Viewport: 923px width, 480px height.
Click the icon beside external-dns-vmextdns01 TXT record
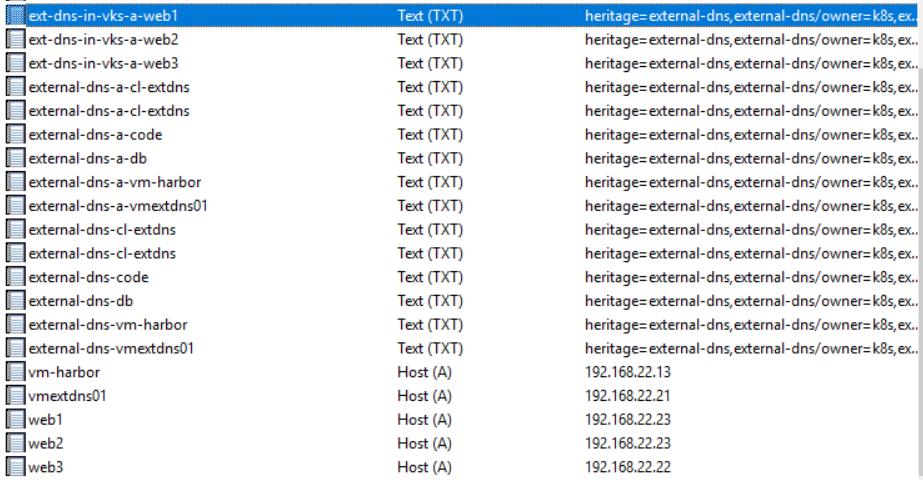(15, 349)
